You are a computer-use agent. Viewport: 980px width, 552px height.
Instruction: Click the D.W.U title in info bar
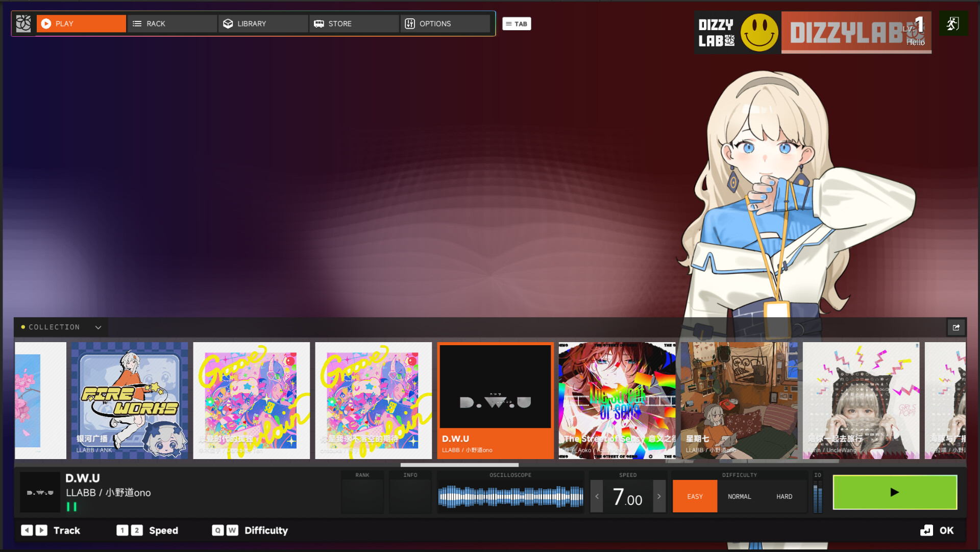pos(83,478)
